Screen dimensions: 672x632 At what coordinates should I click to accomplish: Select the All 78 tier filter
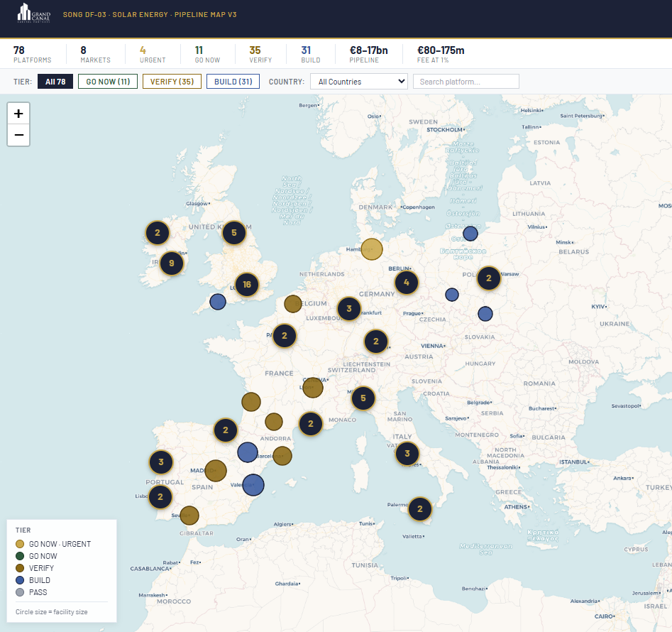(x=55, y=82)
